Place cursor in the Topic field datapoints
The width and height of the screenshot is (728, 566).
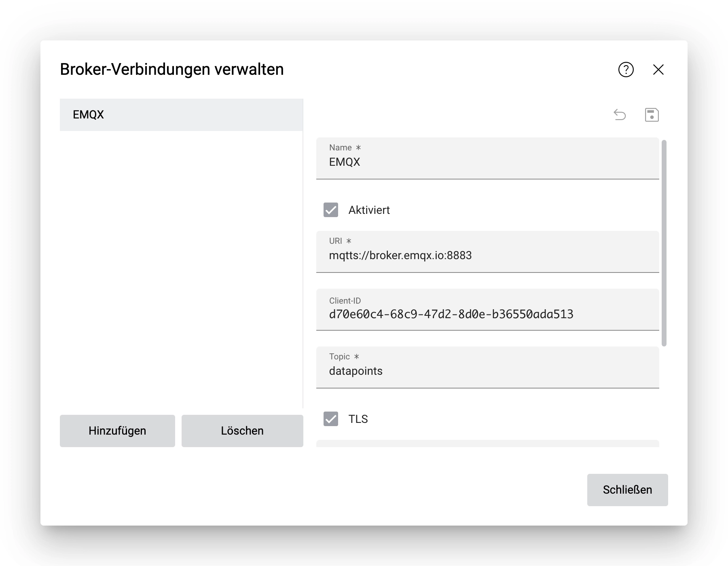click(485, 371)
